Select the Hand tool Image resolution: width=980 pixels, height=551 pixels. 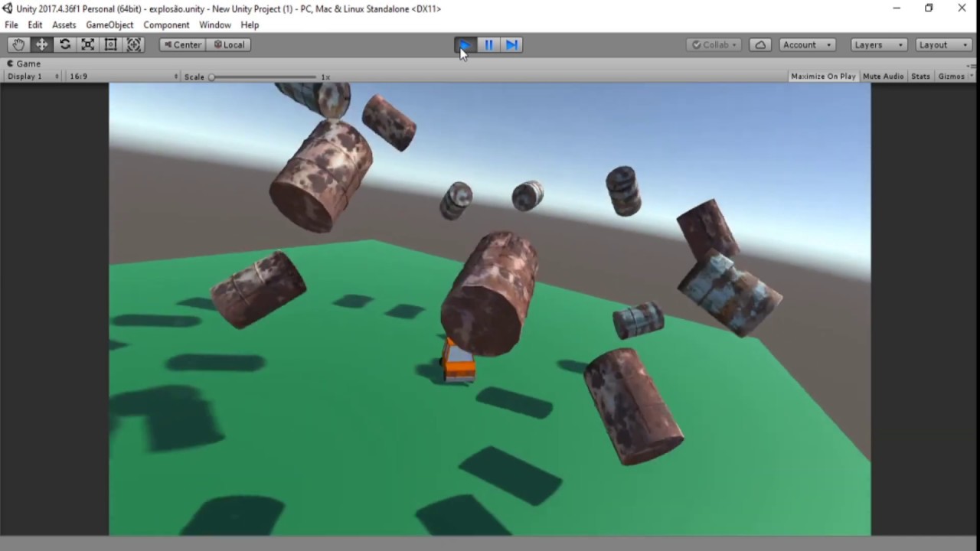(x=18, y=44)
